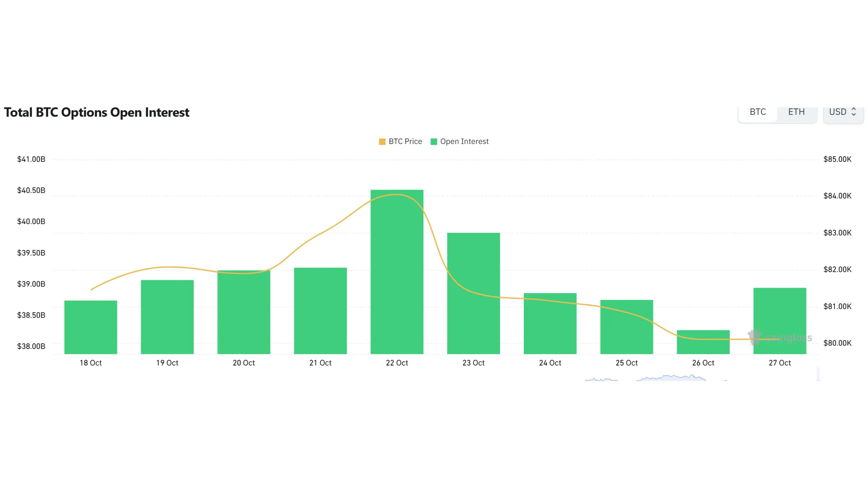Click the $39.50B axis label
Screen dimensions: 868x488
31,253
